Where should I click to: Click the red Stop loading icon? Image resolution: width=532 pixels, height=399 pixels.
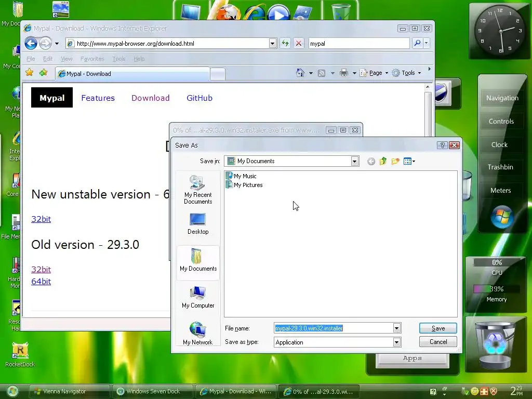click(x=299, y=44)
